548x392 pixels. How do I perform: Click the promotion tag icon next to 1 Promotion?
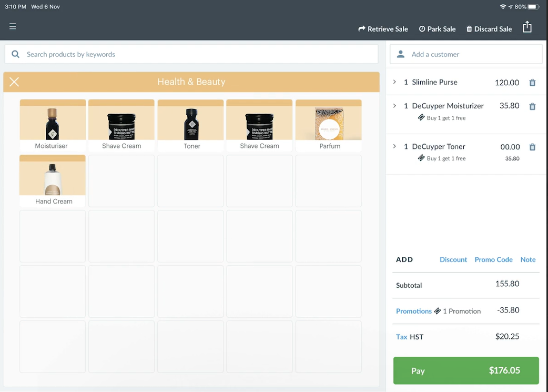[x=438, y=310]
